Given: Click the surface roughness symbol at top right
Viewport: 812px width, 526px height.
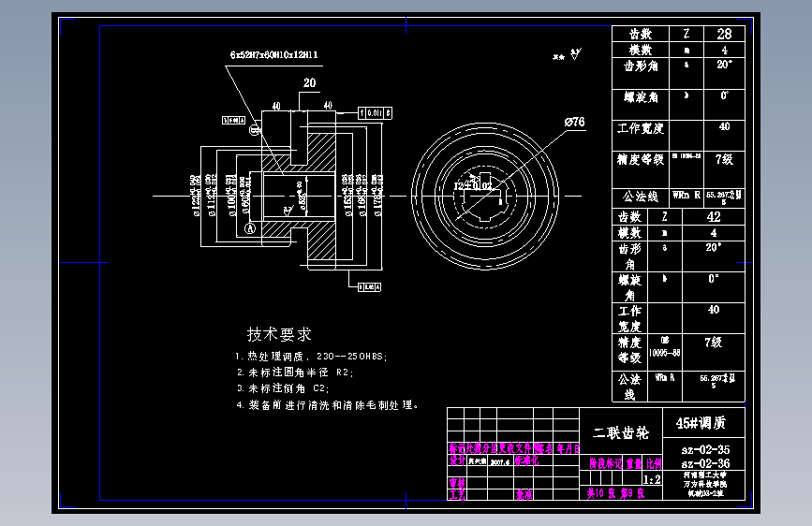Looking at the screenshot, I should click(x=576, y=54).
